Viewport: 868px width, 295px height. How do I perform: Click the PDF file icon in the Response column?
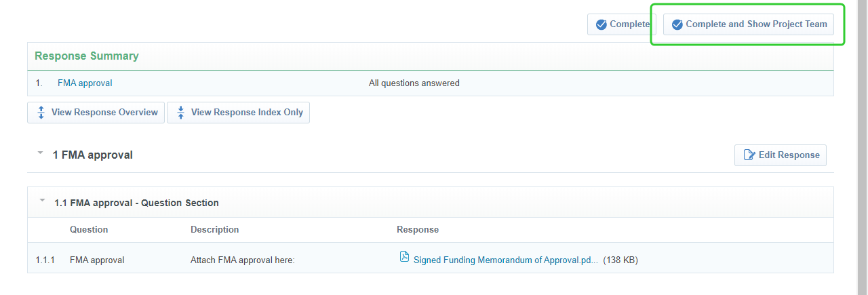click(404, 257)
